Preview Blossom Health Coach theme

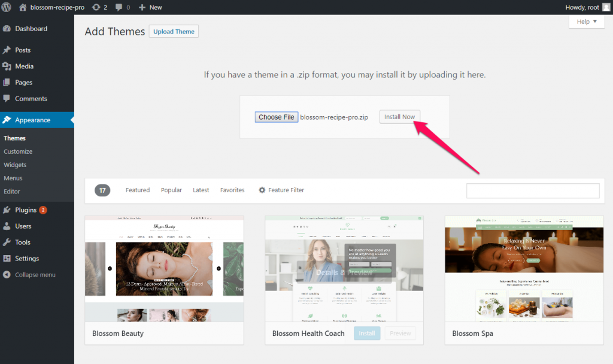[400, 333]
